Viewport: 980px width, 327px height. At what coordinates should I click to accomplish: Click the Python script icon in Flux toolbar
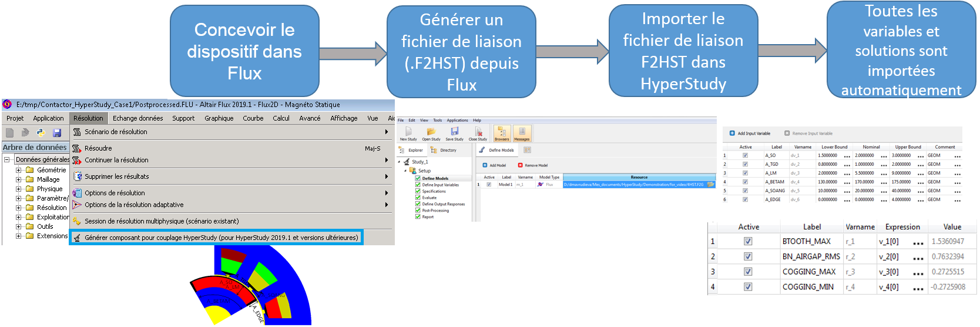pos(41,133)
